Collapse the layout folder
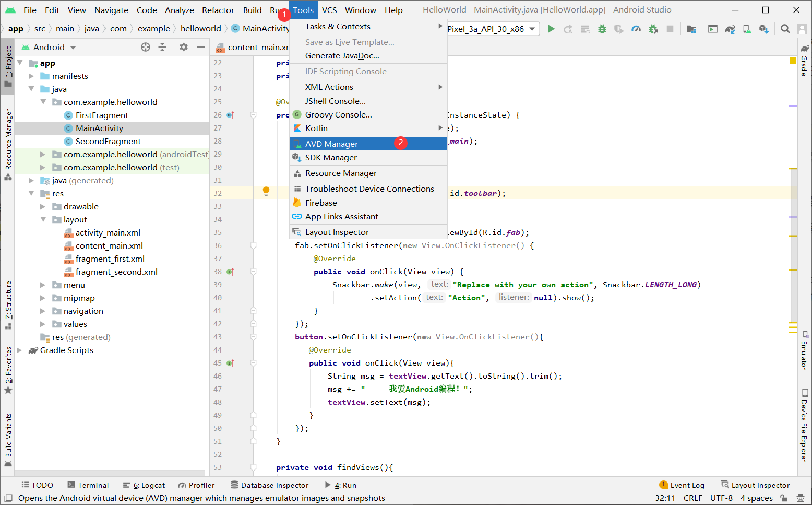 click(43, 219)
